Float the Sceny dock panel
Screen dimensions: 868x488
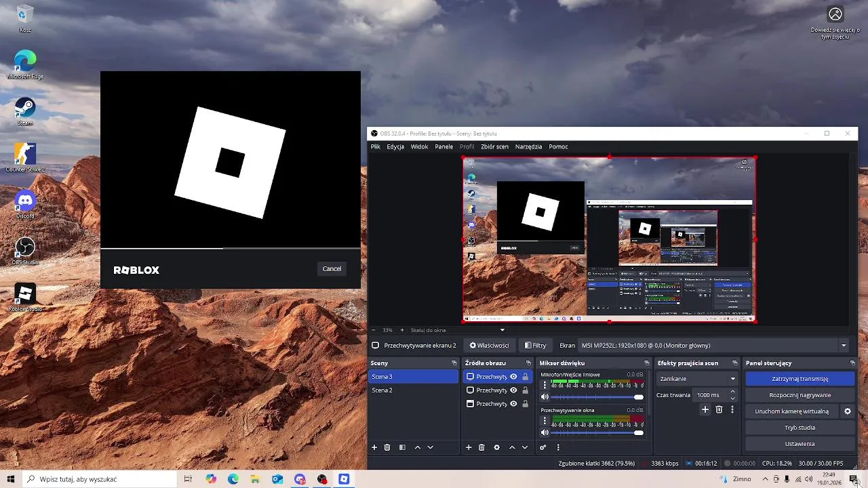coord(454,363)
